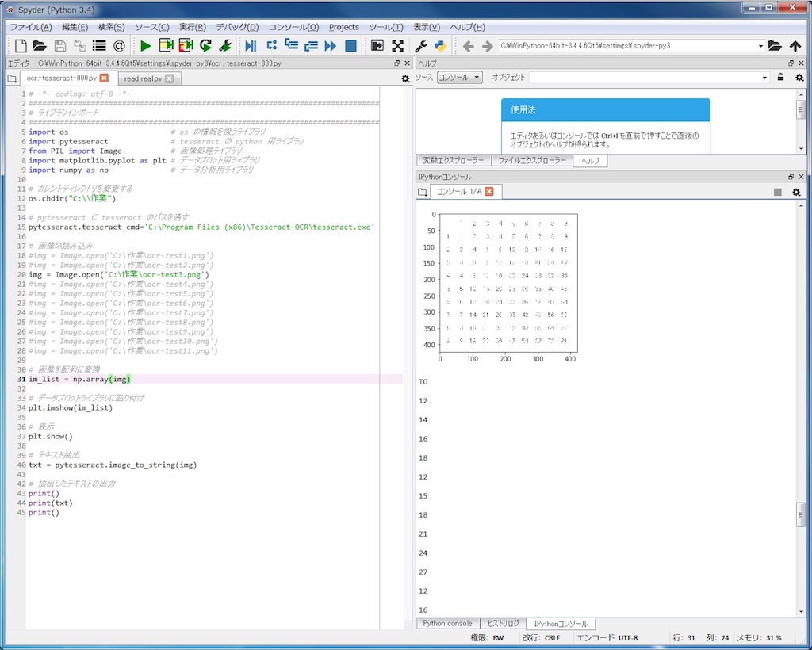Click the debug Step Return icon

tap(311, 46)
